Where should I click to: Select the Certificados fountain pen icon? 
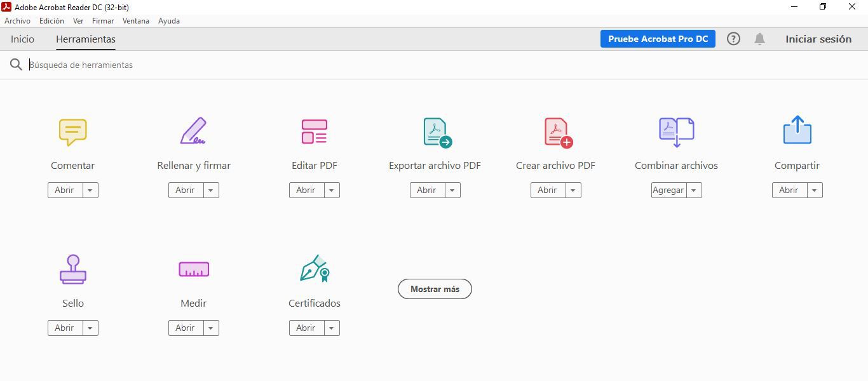point(314,269)
